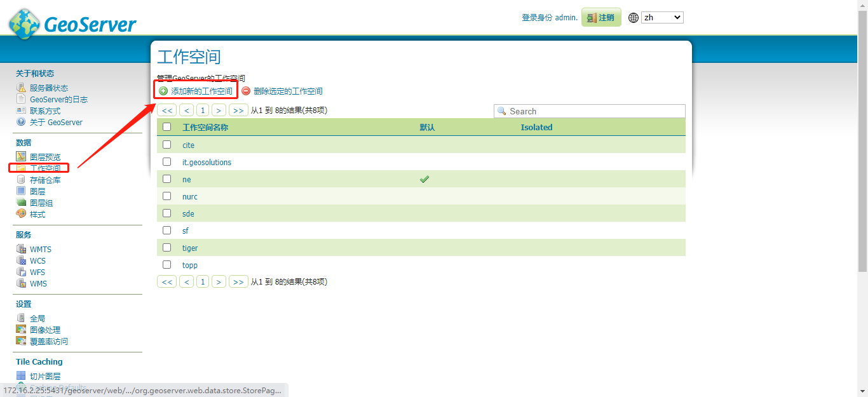
Task: Click 删除选定的工作空间 link
Action: click(288, 91)
